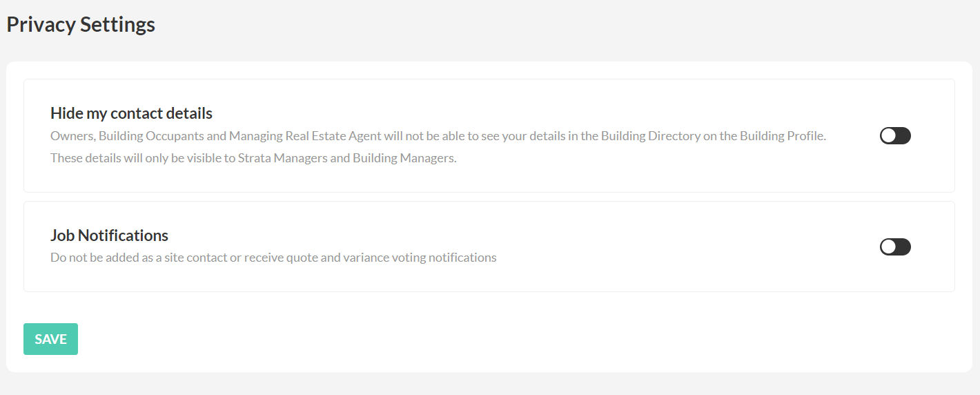Click the words Managing Real Estate Agent

click(306, 136)
